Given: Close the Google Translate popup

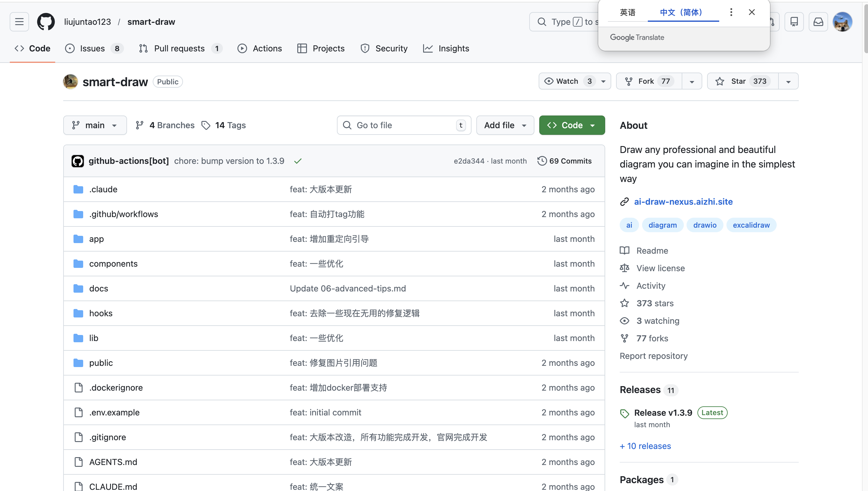Looking at the screenshot, I should [x=752, y=12].
